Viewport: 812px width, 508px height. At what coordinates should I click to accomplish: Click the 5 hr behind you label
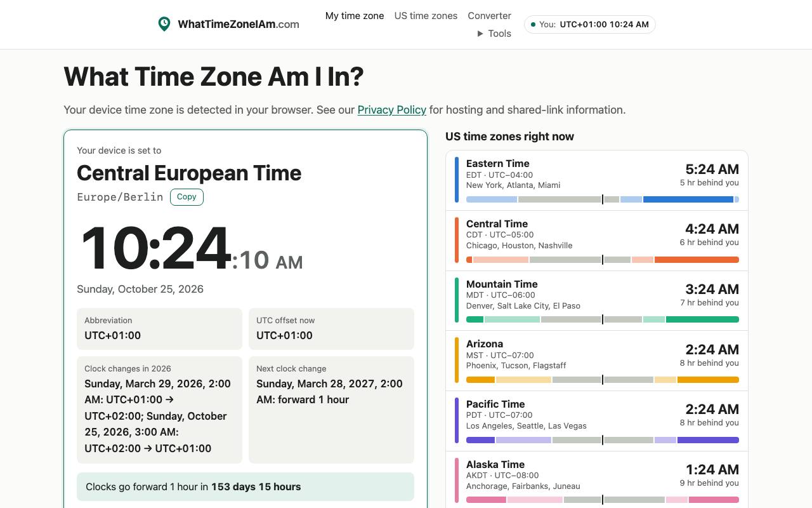709,183
